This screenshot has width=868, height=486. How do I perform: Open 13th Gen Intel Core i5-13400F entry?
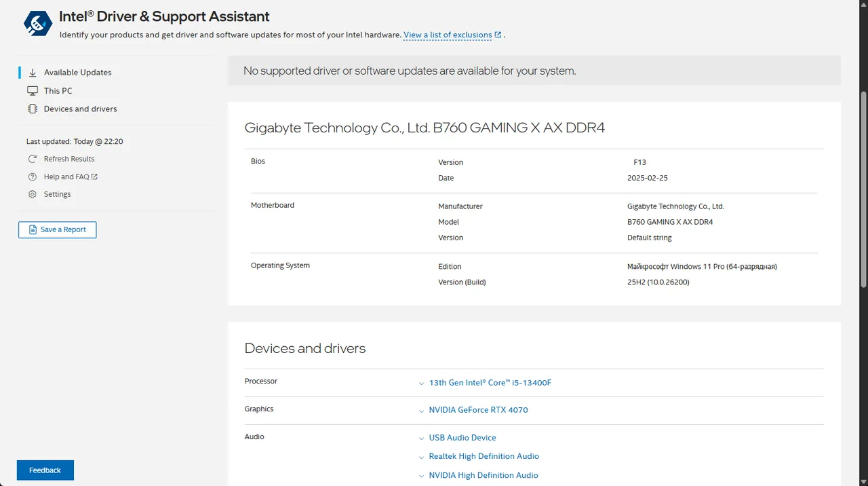point(490,383)
